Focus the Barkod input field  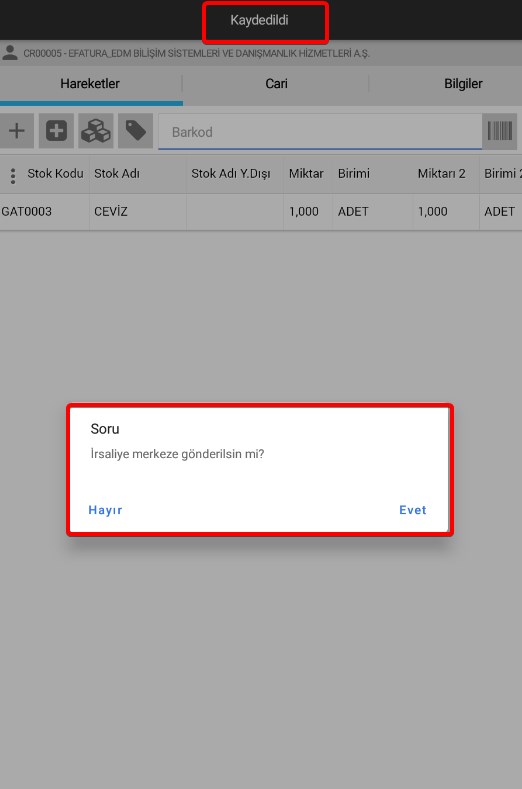[x=320, y=132]
